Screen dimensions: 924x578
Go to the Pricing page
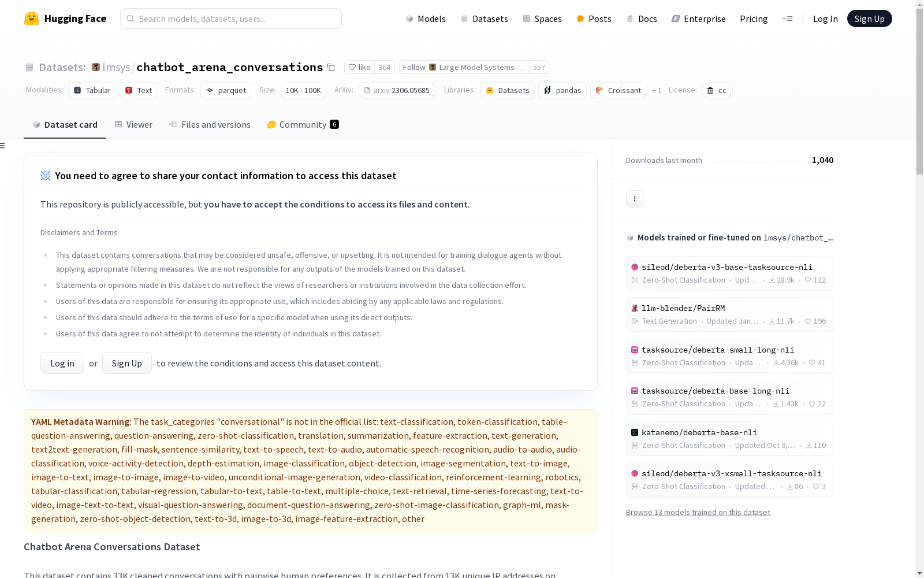[x=754, y=18]
